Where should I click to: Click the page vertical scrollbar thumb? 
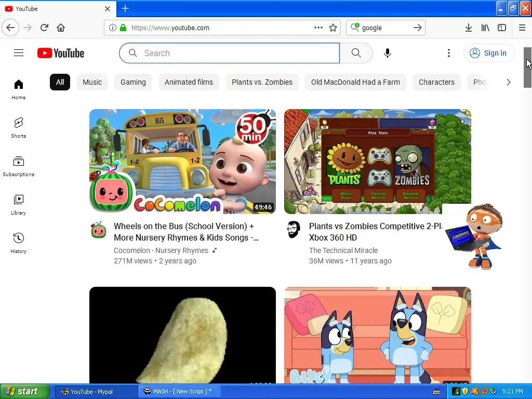click(527, 68)
